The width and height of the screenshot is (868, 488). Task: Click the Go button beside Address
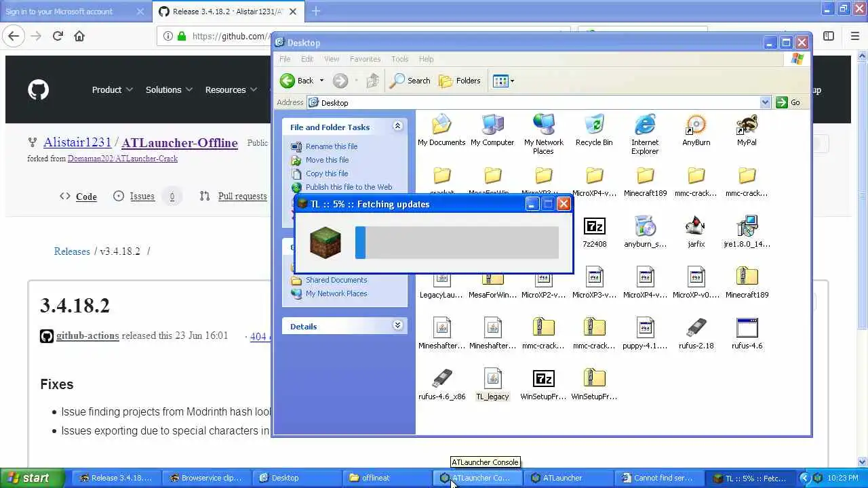pos(788,102)
